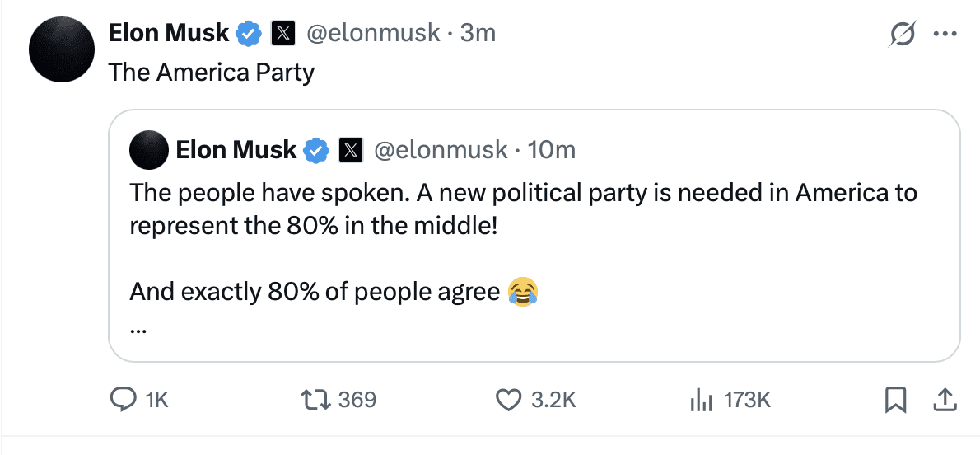This screenshot has width=980, height=455.
Task: Open view analytics bar chart icon
Action: tap(702, 399)
